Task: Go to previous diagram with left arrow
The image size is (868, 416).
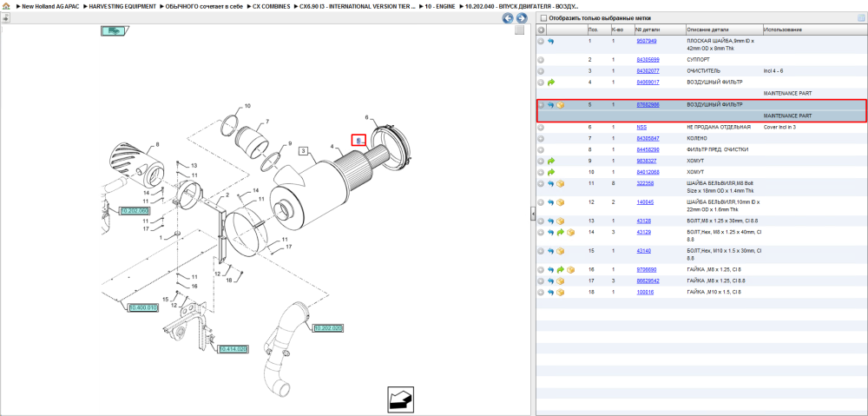Action: click(508, 18)
